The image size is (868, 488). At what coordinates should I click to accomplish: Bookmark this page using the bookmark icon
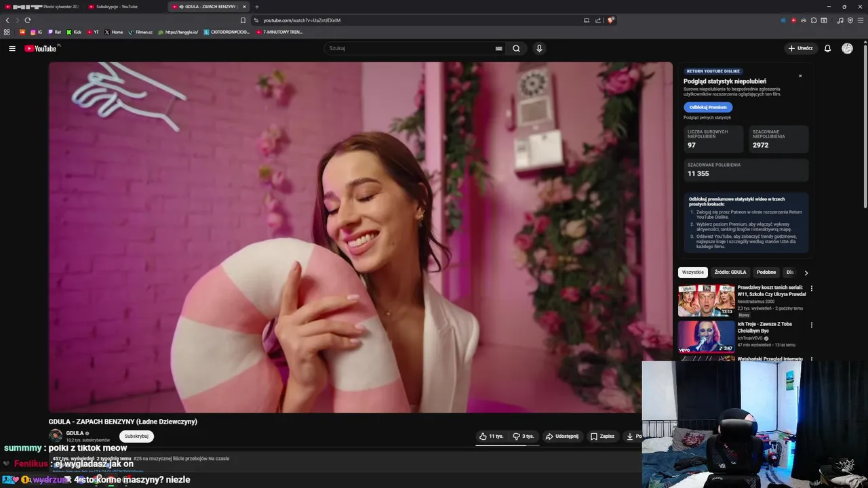pyautogui.click(x=243, y=20)
